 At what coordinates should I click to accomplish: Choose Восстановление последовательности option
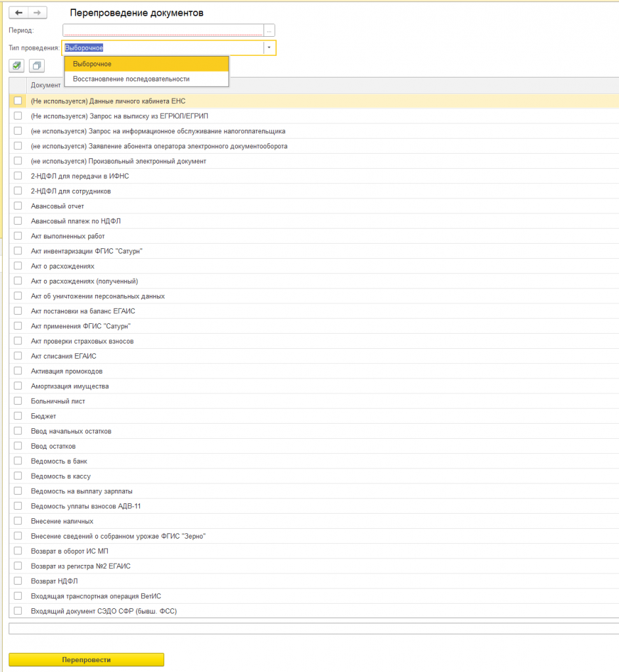point(147,79)
